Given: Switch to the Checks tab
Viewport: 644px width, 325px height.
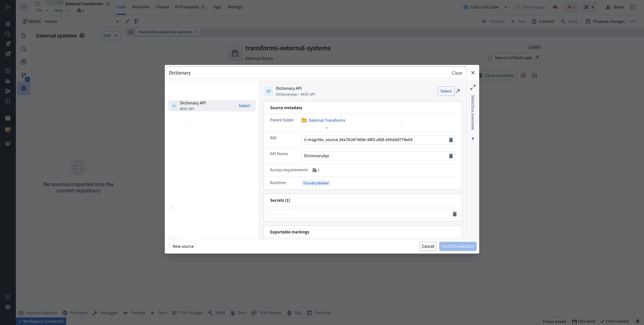Looking at the screenshot, I should (162, 7).
